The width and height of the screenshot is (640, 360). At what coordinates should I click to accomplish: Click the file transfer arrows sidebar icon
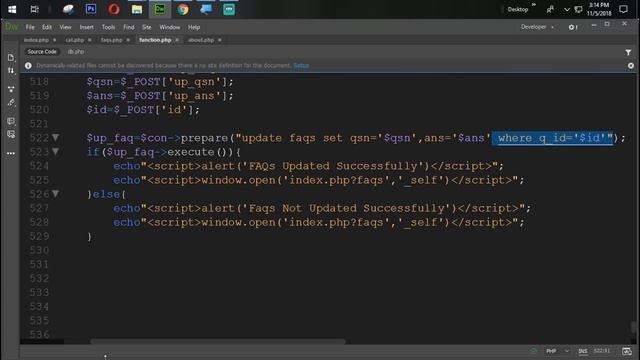[x=11, y=71]
